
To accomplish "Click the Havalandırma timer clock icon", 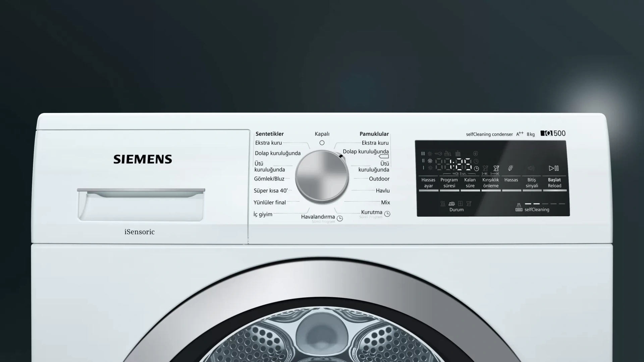I will pyautogui.click(x=340, y=218).
